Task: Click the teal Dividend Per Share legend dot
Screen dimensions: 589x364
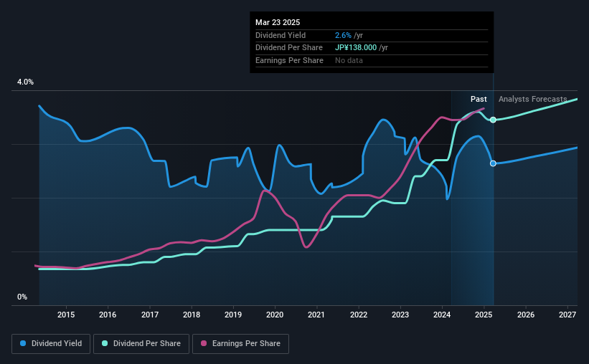Action: [x=105, y=343]
